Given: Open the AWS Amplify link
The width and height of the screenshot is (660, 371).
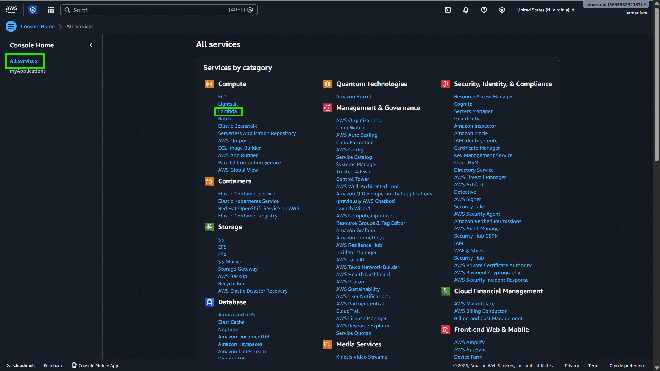Looking at the screenshot, I should click(469, 342).
